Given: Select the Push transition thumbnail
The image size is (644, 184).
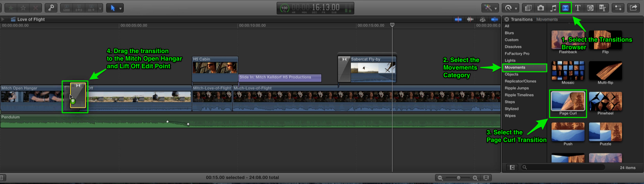Looking at the screenshot, I should click(568, 132).
